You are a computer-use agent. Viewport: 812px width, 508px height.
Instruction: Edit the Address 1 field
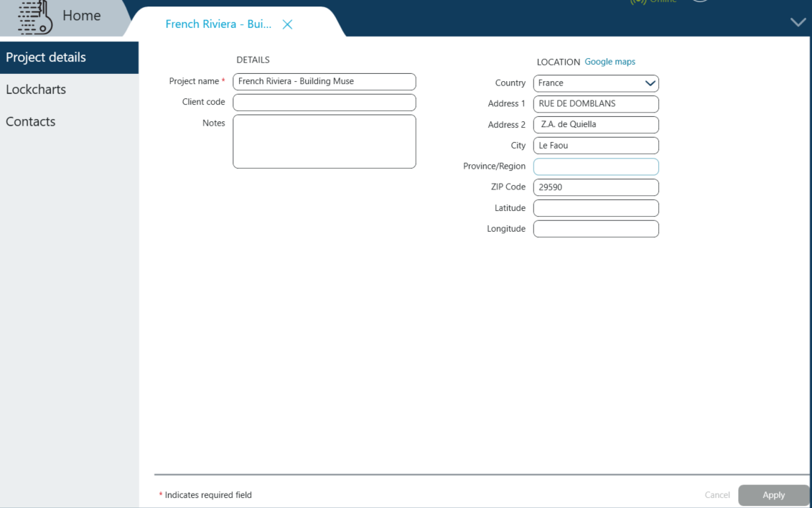tap(595, 104)
